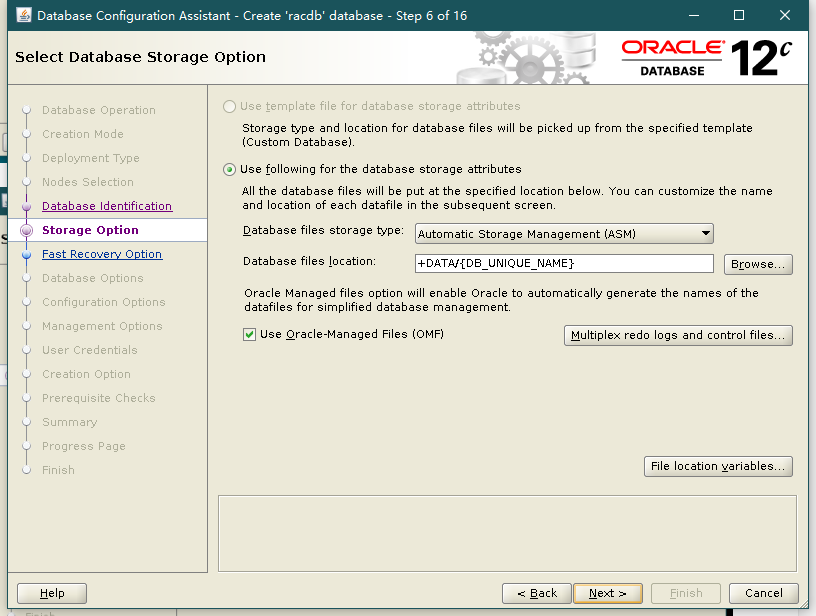
Task: Click the Database files location input field
Action: [x=564, y=263]
